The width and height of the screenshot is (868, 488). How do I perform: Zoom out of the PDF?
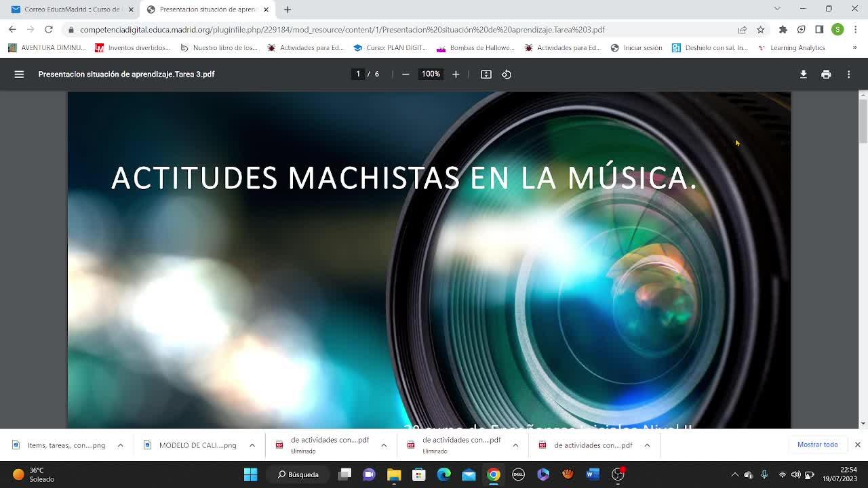click(x=406, y=75)
